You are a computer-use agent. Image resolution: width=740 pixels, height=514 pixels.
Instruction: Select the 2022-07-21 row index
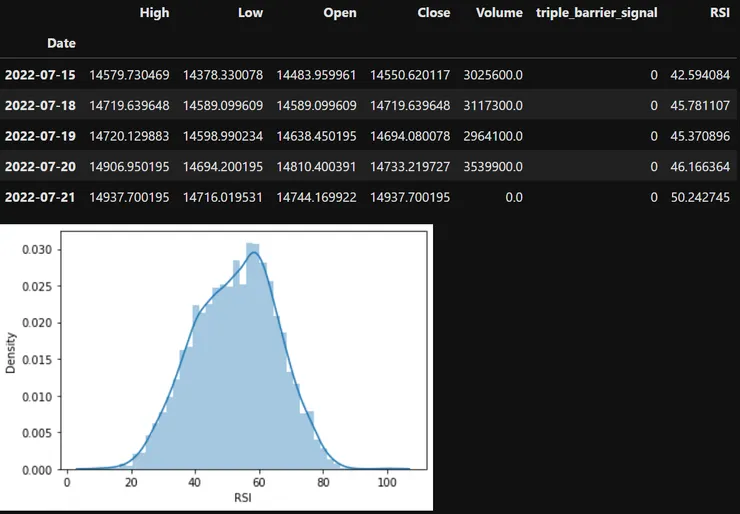(40, 198)
